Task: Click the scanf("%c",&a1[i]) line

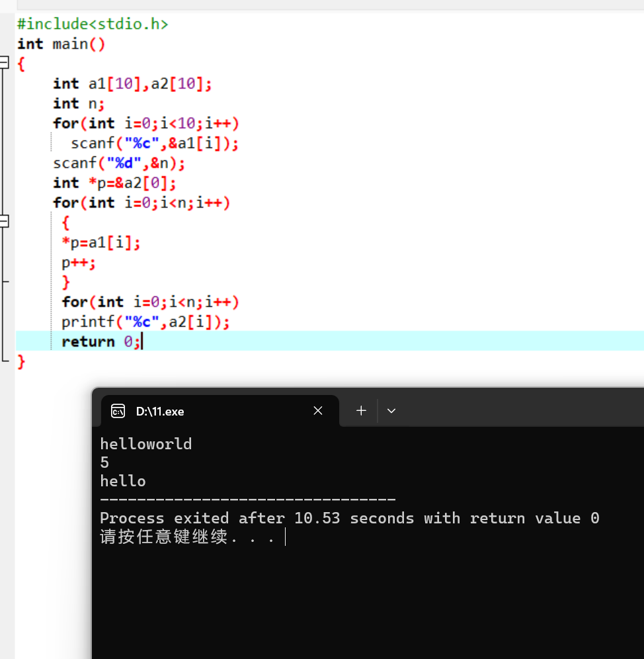Action: pos(155,144)
